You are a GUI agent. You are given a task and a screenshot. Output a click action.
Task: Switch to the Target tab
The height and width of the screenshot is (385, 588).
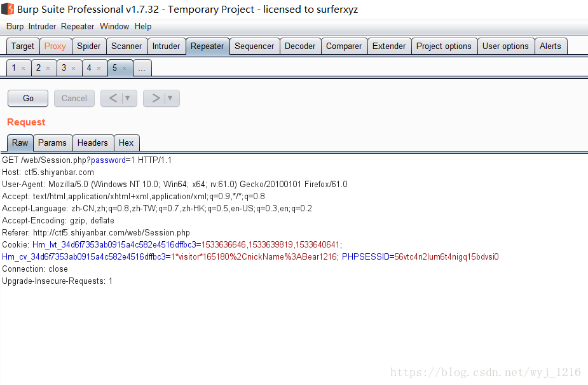coord(22,46)
